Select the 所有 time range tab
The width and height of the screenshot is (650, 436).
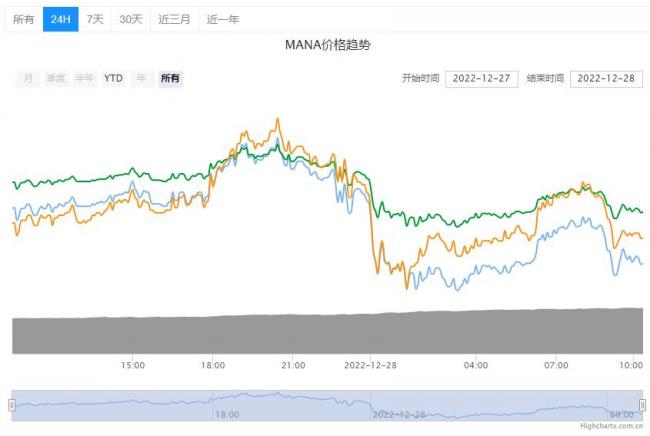pyautogui.click(x=24, y=19)
